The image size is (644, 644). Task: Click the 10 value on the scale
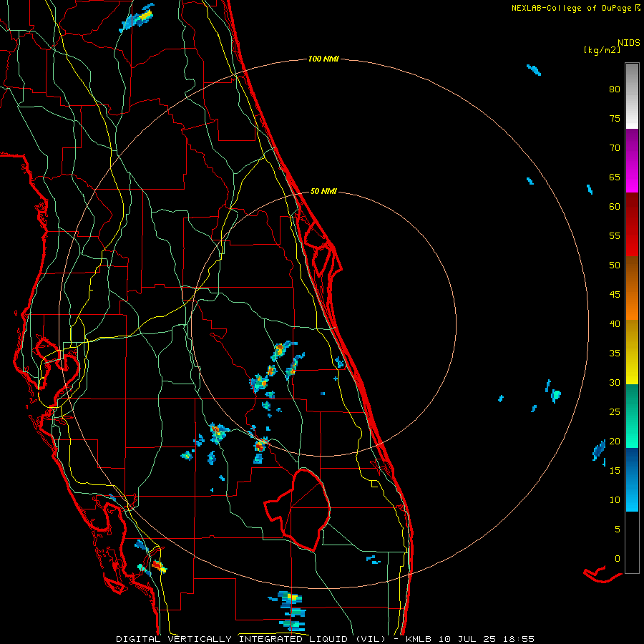click(615, 500)
